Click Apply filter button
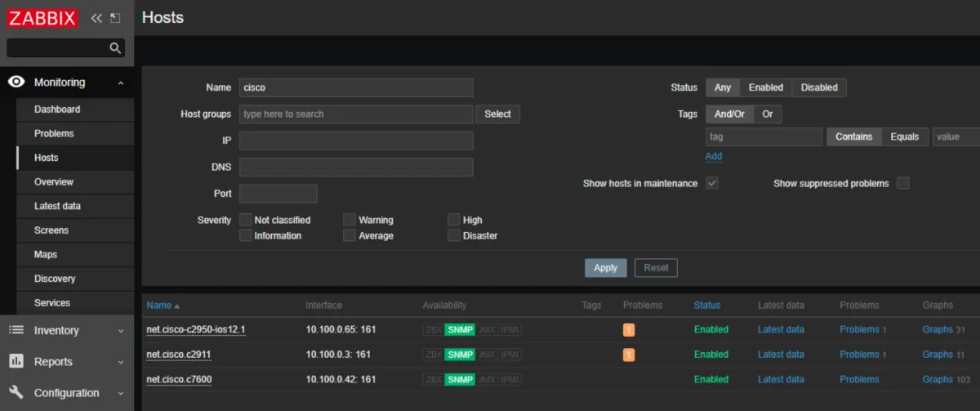The image size is (980, 411). [606, 267]
